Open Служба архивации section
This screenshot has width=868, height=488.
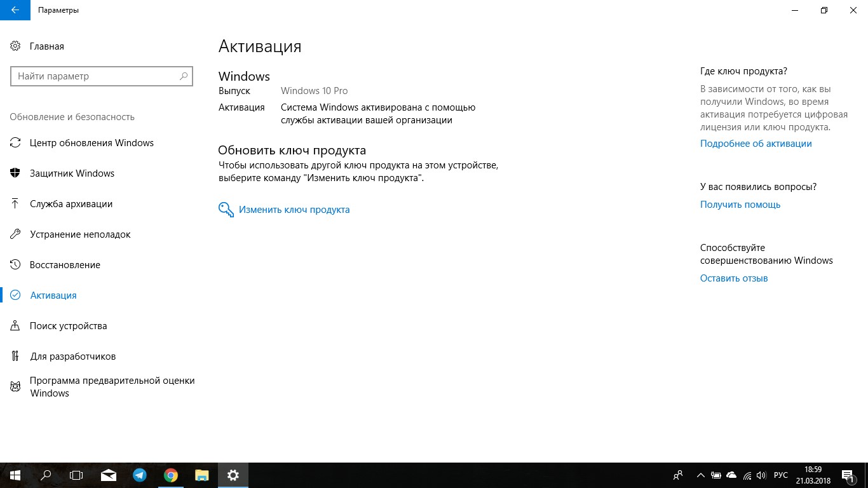tap(71, 204)
